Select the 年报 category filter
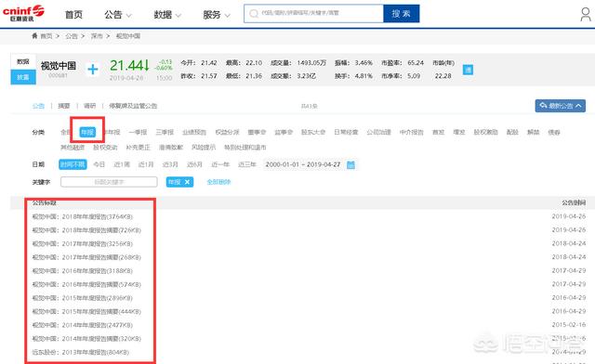Screen dimensions: 595x364 87,132
